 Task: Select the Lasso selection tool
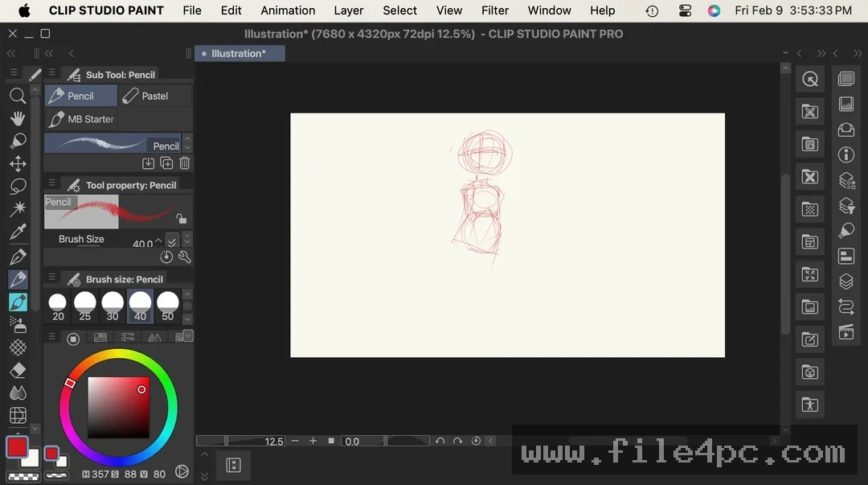pos(18,187)
